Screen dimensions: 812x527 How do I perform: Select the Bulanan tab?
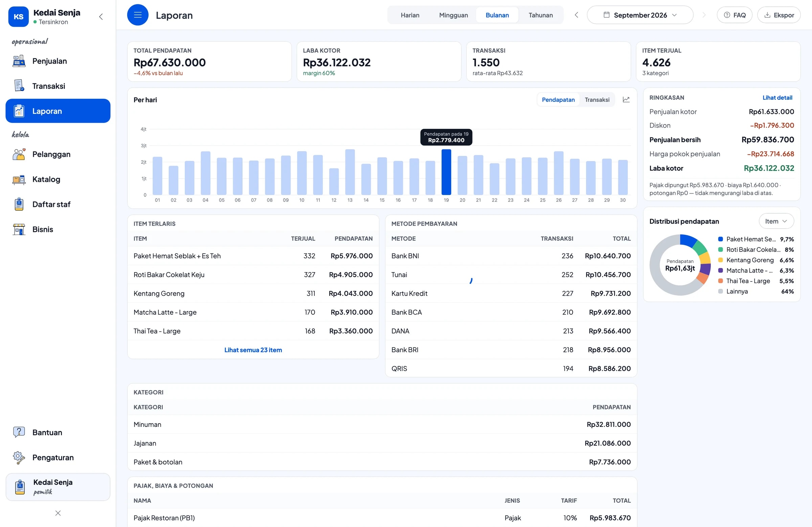(497, 15)
